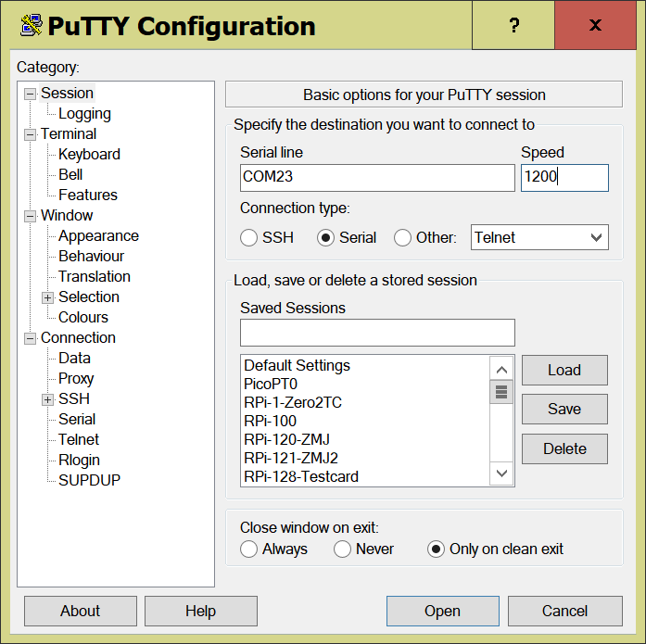Go to the Colours settings panel
The height and width of the screenshot is (644, 646).
[83, 318]
